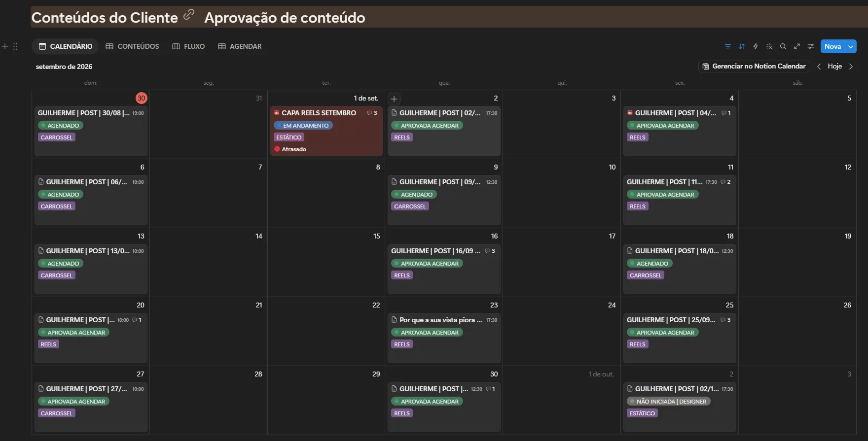Click the Conteúdos do Cliente title
The image size is (868, 441).
(x=105, y=18)
